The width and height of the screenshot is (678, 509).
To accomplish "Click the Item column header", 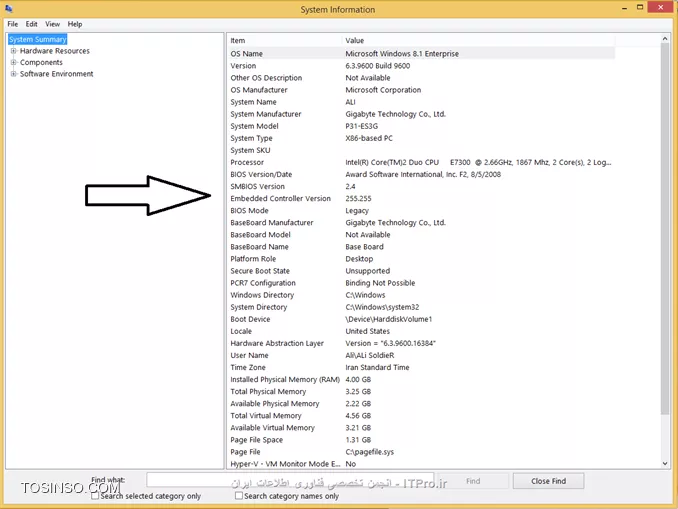I will point(285,40).
